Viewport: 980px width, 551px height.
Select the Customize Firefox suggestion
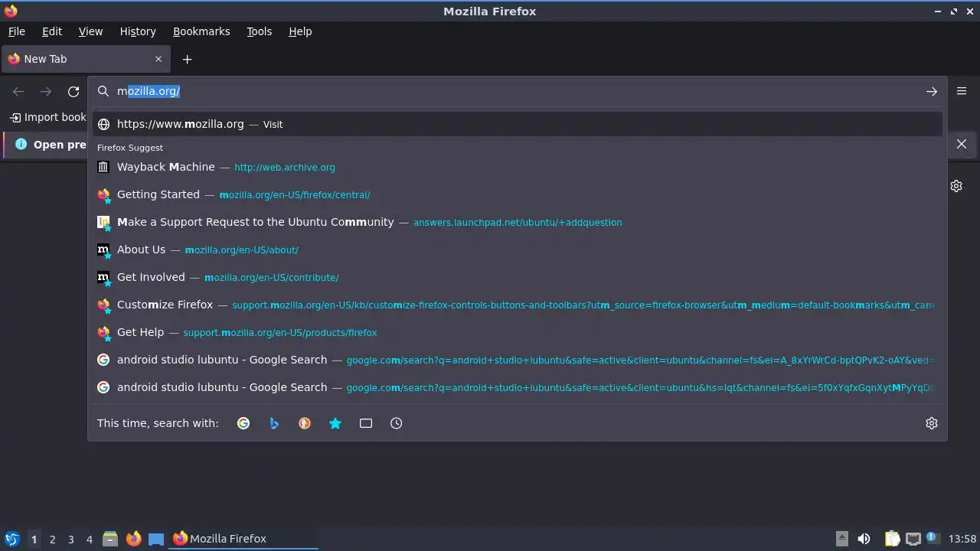[518, 305]
